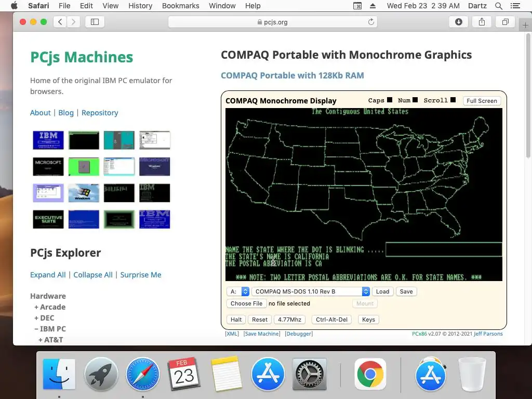Expand the AT&T subcategory
This screenshot has width=532, height=399.
50,340
